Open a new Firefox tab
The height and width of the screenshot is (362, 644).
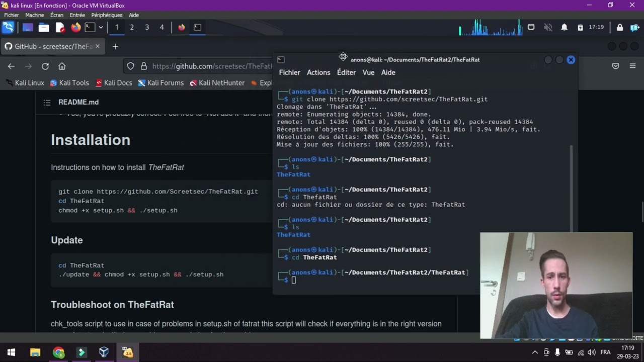tap(115, 46)
